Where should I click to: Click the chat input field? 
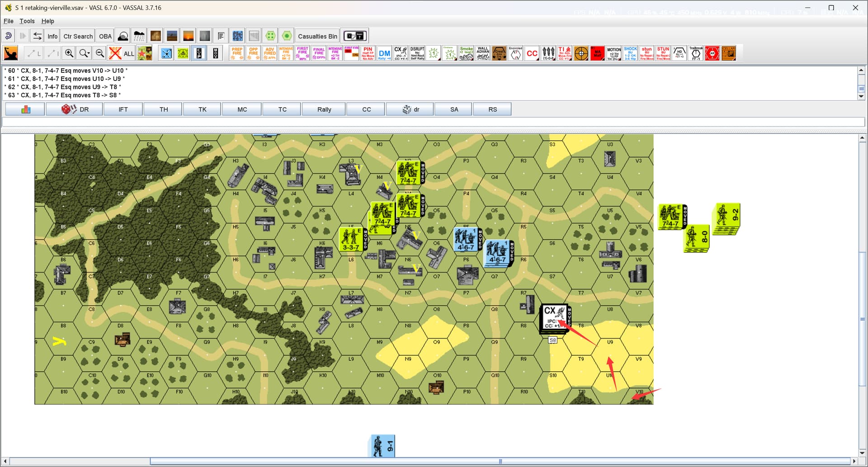point(433,122)
